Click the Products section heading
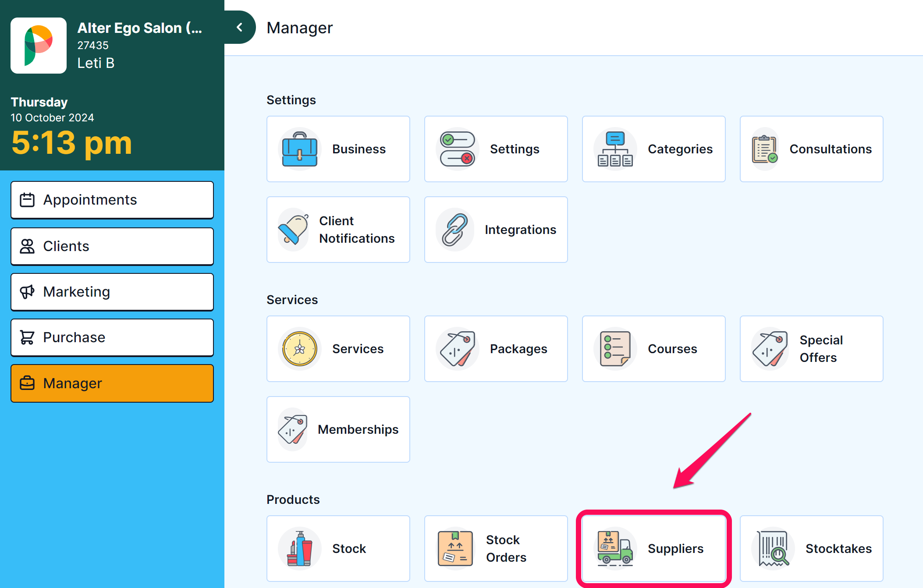The height and width of the screenshot is (588, 923). pyautogui.click(x=293, y=499)
